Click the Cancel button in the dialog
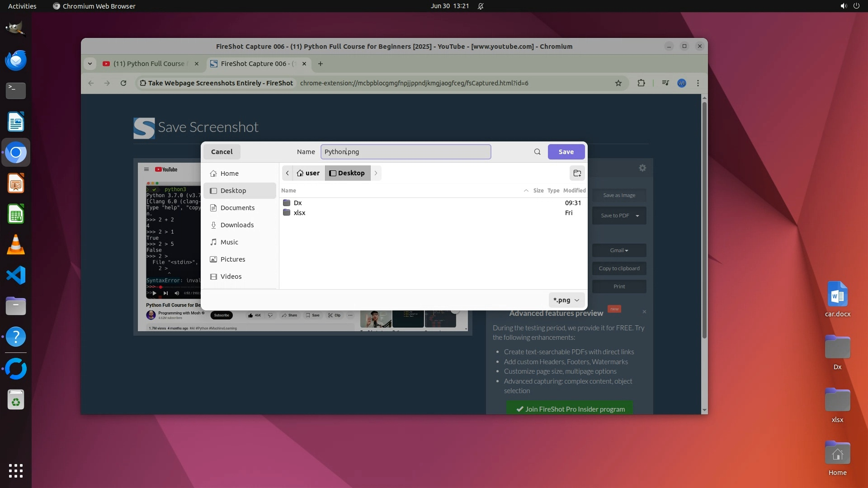 [x=222, y=152]
